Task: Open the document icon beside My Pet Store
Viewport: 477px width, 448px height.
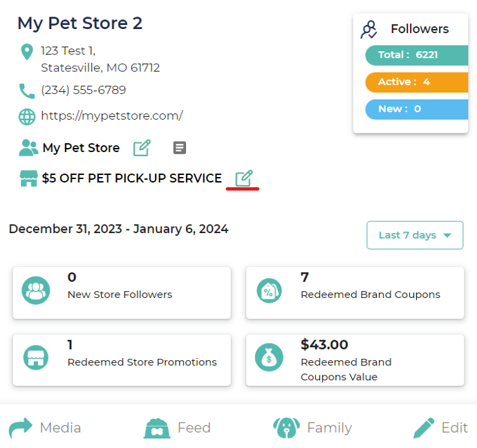Action: [179, 147]
